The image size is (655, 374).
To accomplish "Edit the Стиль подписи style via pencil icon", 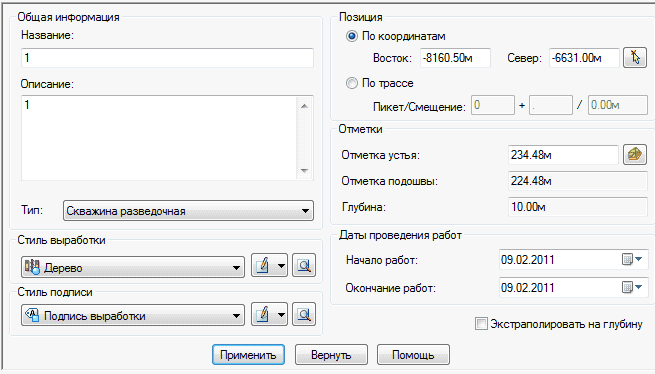I will coord(263,314).
